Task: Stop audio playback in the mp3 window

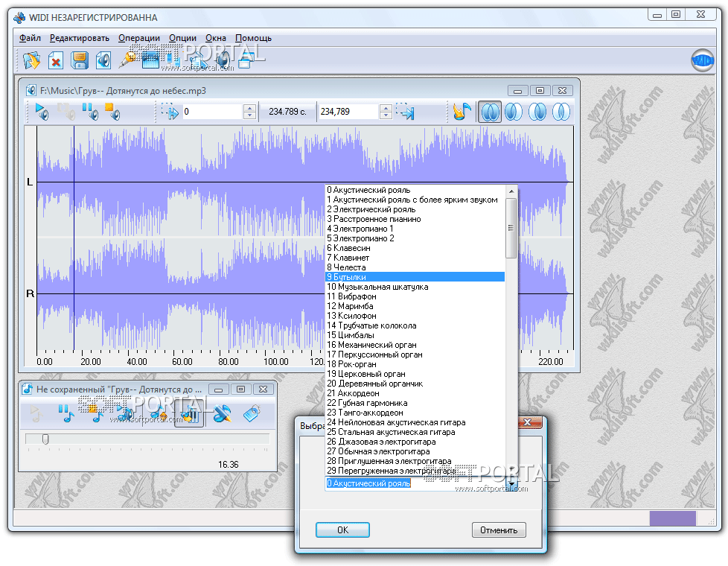Action: point(112,112)
